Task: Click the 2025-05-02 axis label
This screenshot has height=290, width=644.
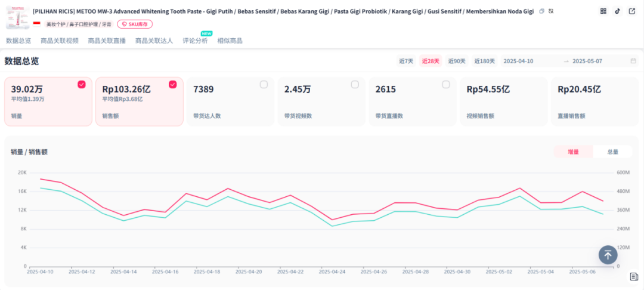Action: coord(499,272)
